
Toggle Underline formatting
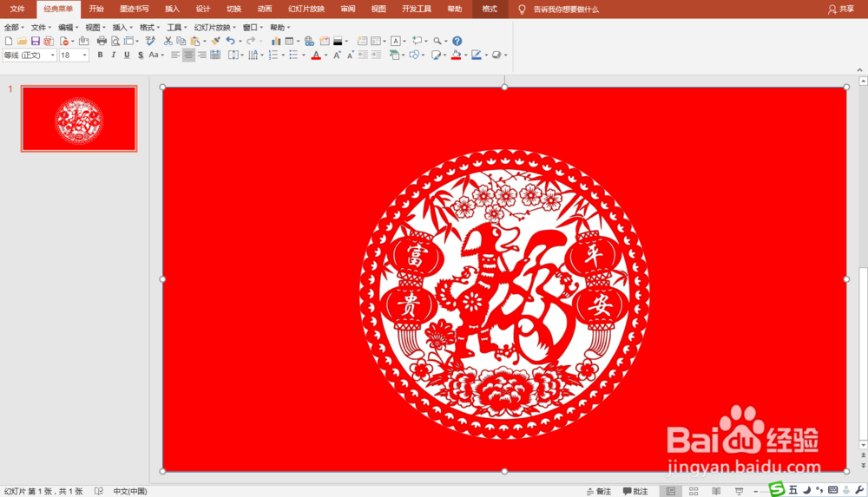click(127, 55)
